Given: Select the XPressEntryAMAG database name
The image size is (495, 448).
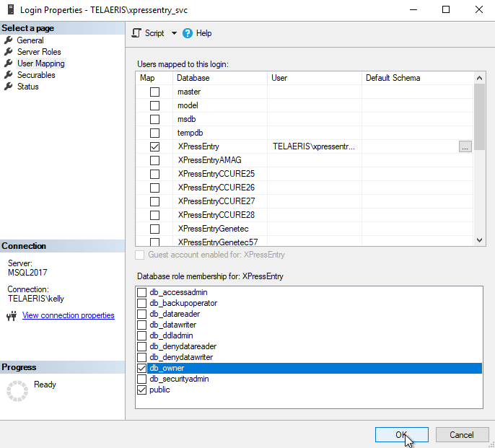Looking at the screenshot, I should [x=209, y=160].
